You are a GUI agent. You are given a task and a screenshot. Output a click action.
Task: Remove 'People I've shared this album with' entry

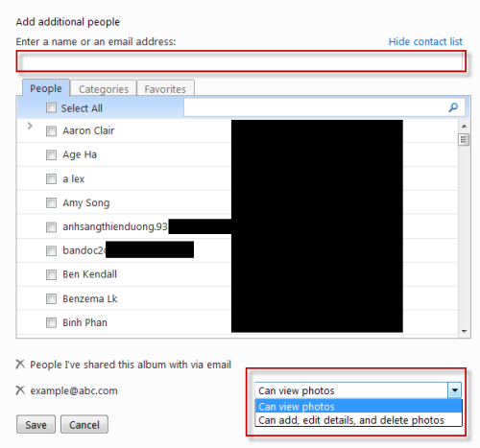[20, 364]
